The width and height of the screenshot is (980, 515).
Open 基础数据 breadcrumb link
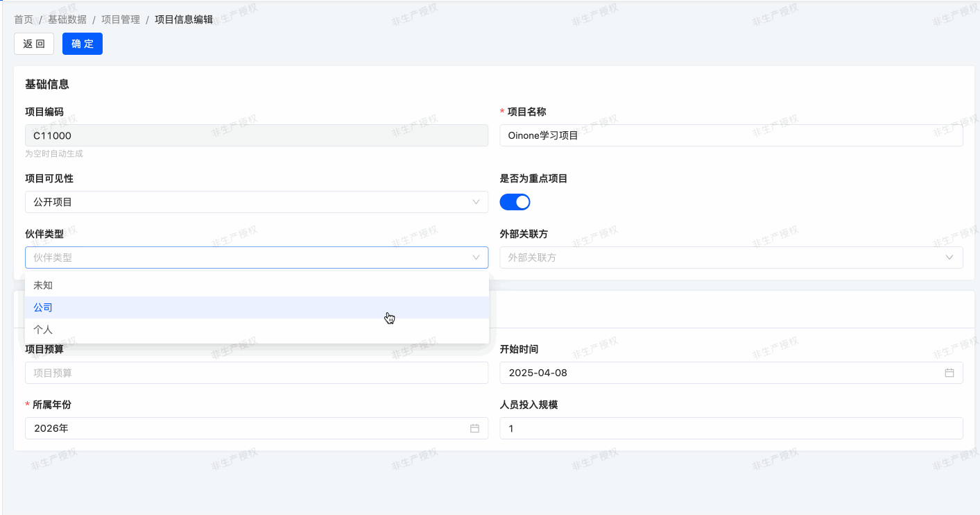(67, 19)
